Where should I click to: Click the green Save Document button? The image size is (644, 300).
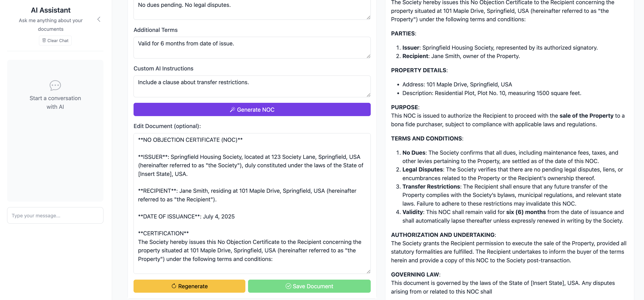(x=309, y=286)
